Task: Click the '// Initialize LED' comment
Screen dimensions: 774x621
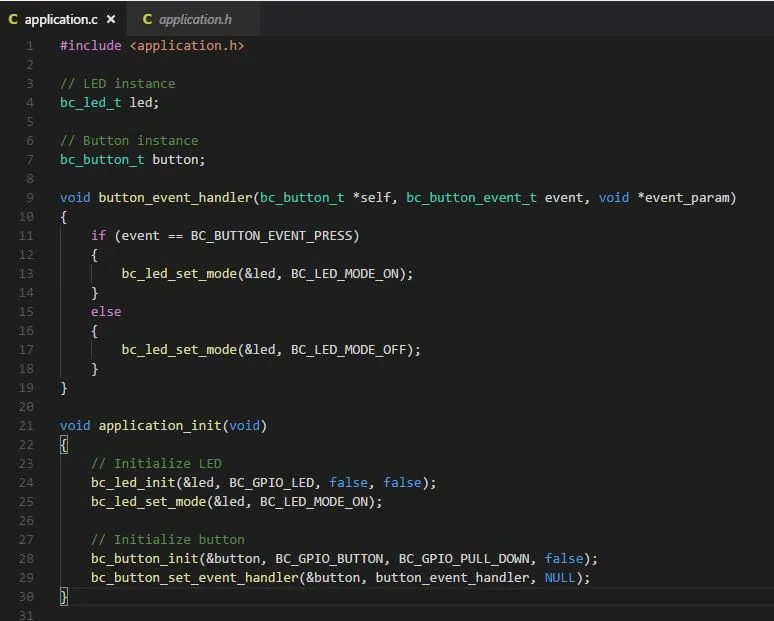Action: tap(156, 464)
